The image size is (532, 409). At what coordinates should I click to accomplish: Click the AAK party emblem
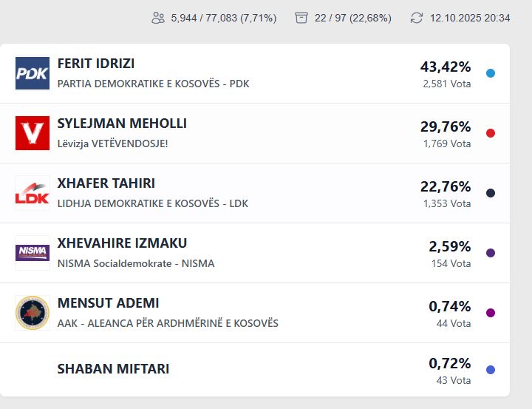click(x=33, y=313)
